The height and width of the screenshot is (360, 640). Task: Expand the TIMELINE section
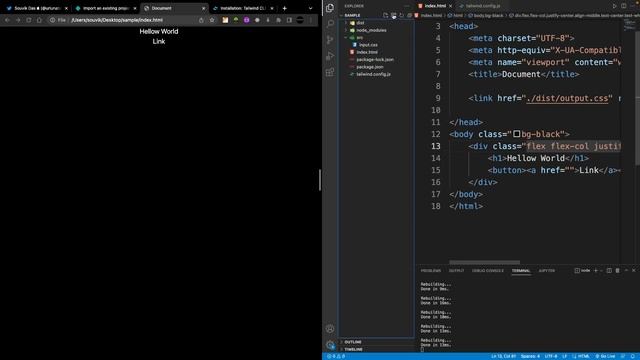376,349
